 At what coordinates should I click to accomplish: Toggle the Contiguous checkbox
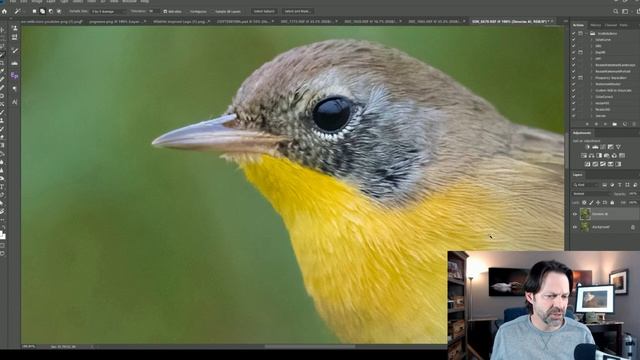(188, 11)
